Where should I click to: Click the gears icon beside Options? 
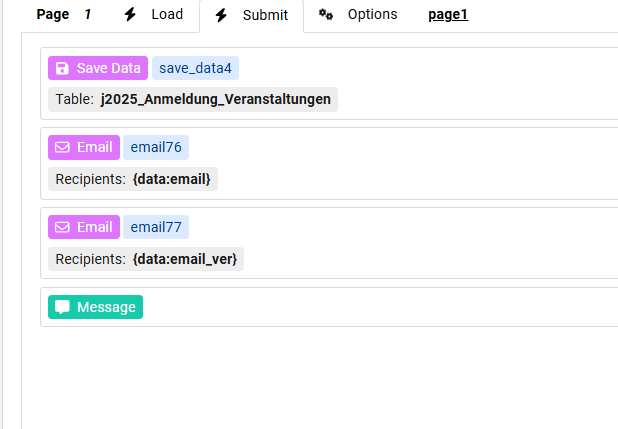click(x=326, y=15)
